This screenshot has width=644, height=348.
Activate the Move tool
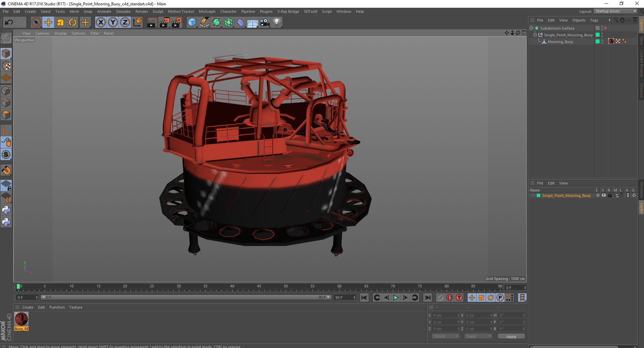pos(48,23)
